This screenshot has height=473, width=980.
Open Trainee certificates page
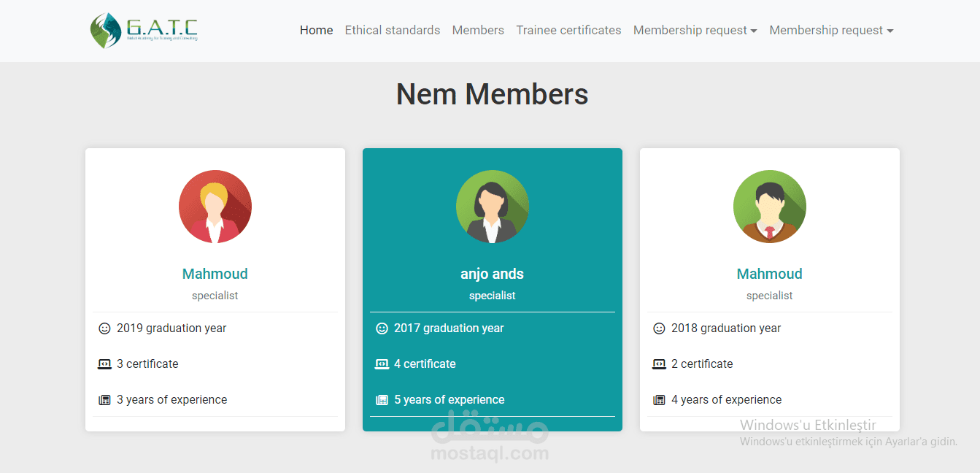coord(568,30)
